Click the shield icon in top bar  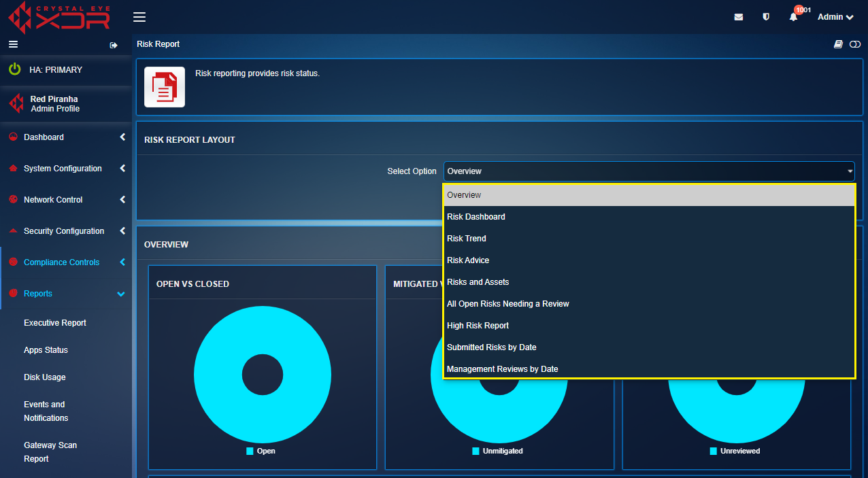tap(766, 17)
